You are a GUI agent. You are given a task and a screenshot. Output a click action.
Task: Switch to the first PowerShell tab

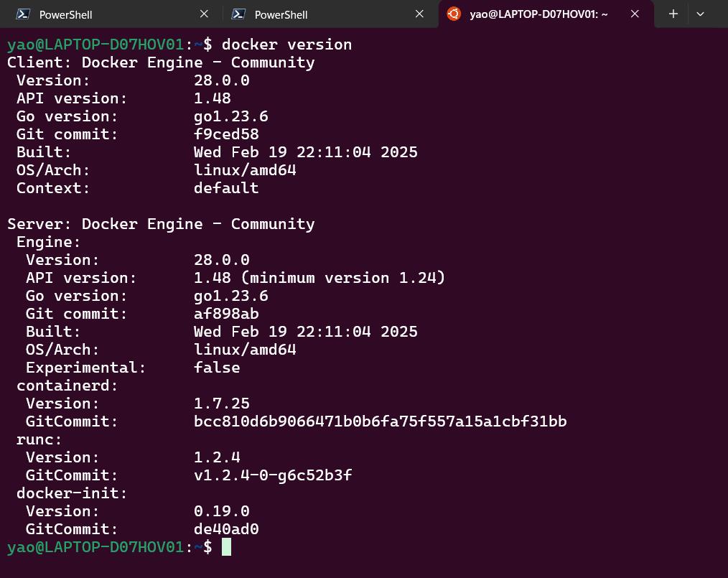click(86, 14)
